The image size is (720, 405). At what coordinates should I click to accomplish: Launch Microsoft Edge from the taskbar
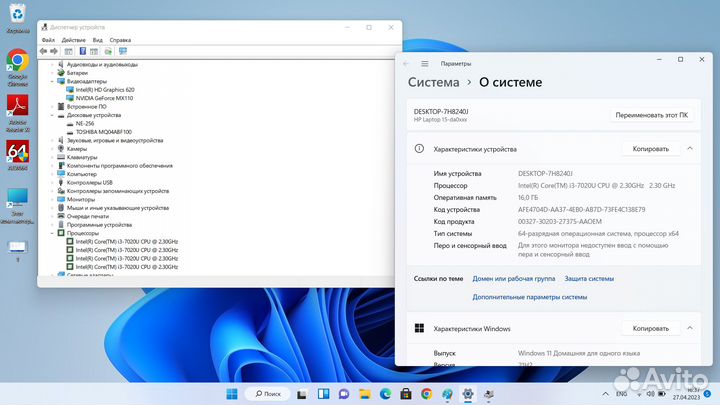(x=385, y=394)
